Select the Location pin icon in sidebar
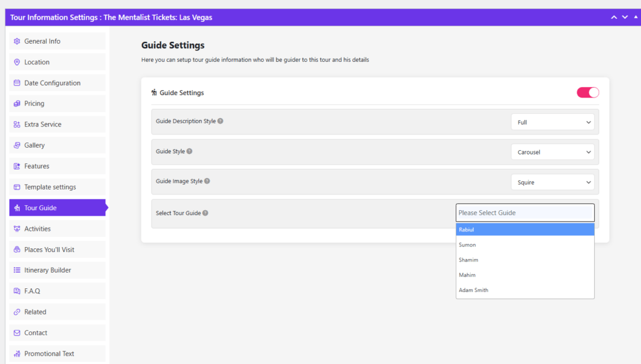Viewport: 641px width, 364px height. tap(16, 62)
